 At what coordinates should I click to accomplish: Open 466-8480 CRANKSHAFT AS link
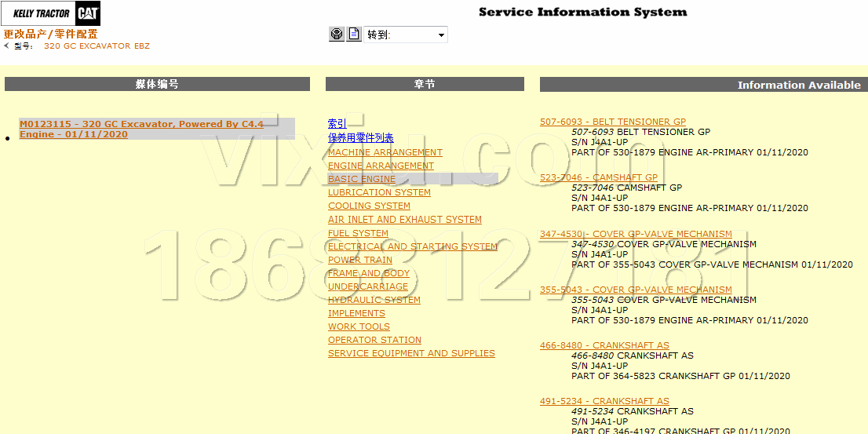[x=604, y=345]
